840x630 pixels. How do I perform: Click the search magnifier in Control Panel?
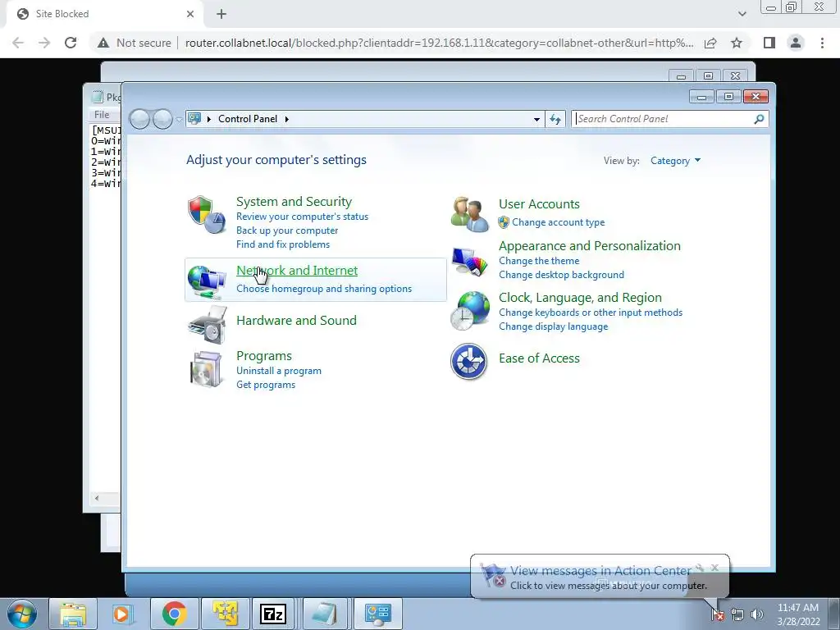(759, 119)
